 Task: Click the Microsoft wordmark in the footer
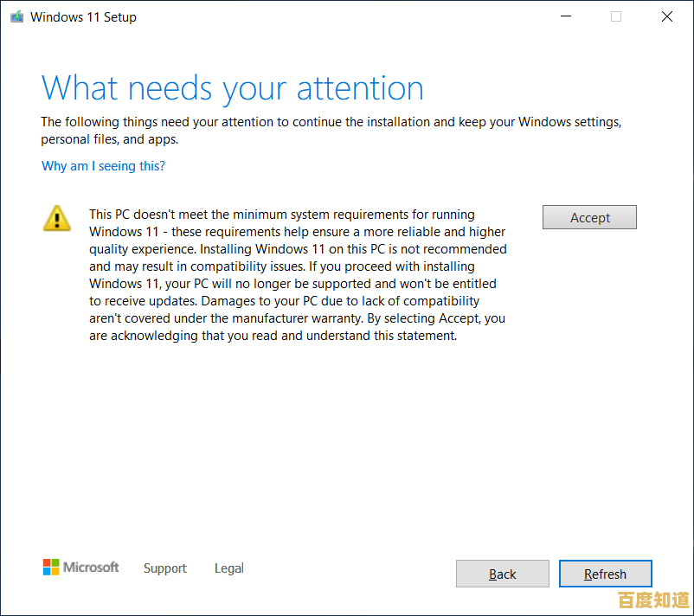point(91,568)
